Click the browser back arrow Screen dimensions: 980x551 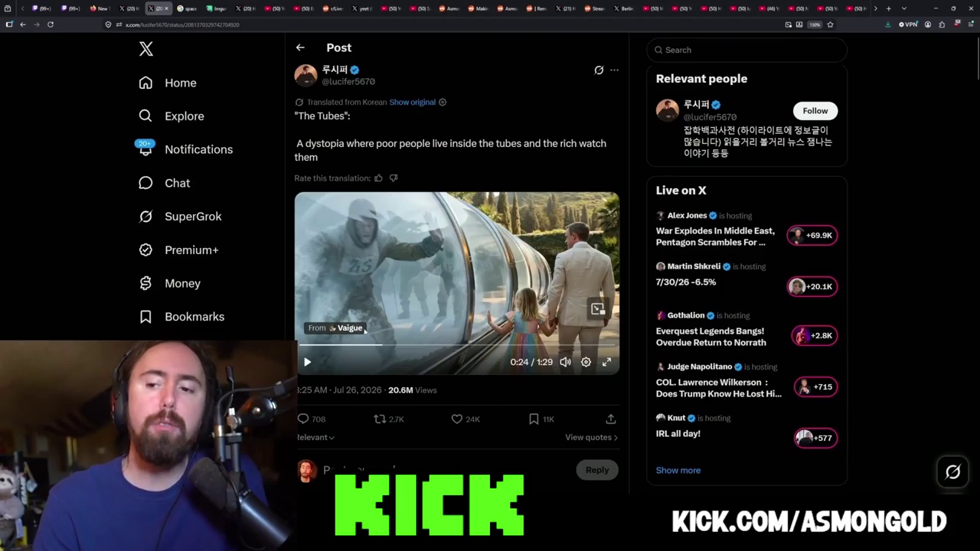[23, 24]
